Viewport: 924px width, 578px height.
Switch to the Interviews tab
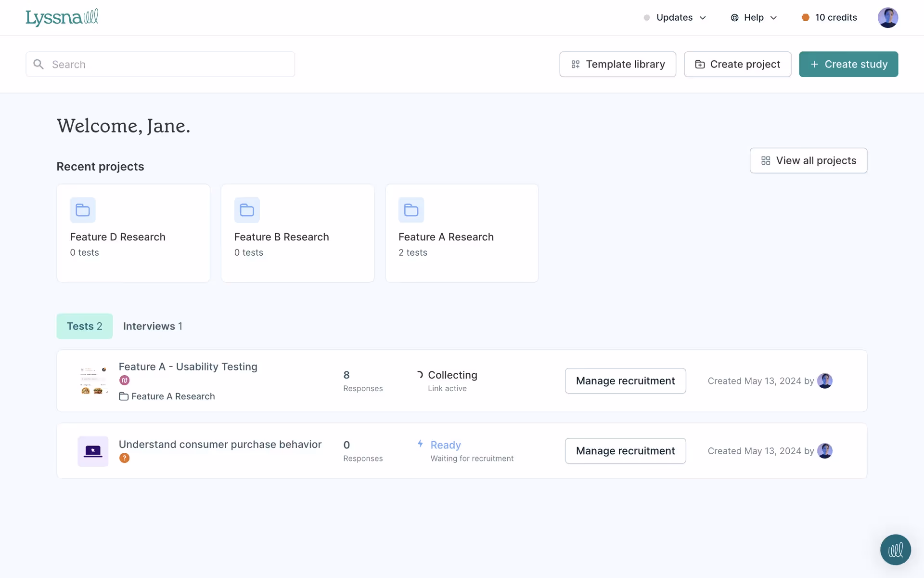(x=153, y=326)
